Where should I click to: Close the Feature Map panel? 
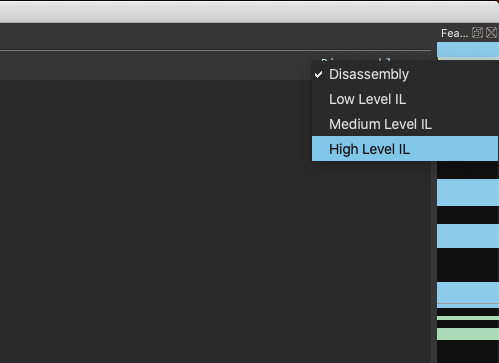click(x=491, y=33)
